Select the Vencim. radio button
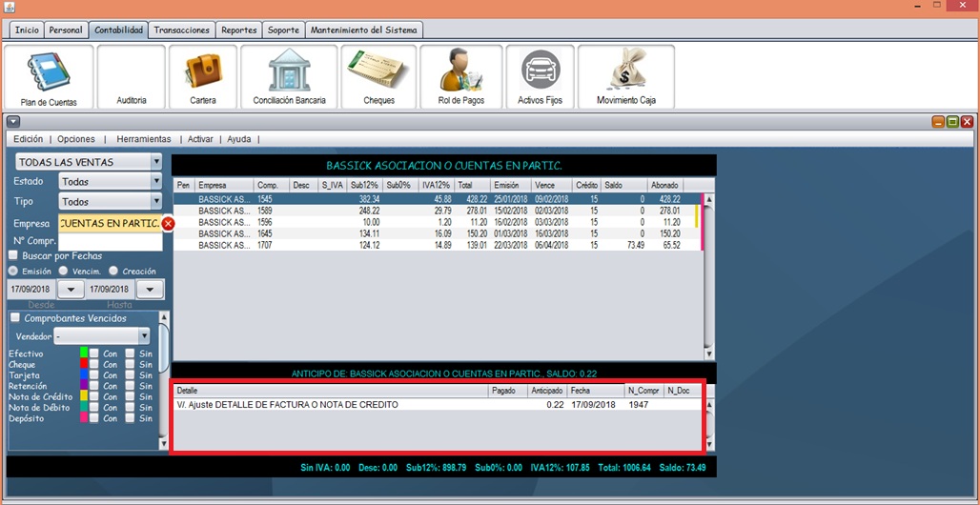The height and width of the screenshot is (505, 980). (63, 272)
